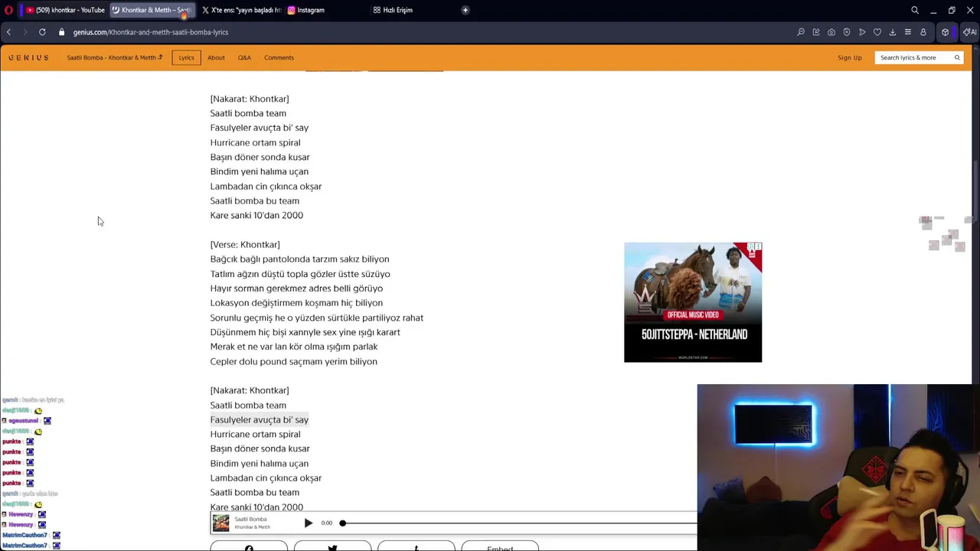The height and width of the screenshot is (551, 980).
Task: Click lyric "Bağcık bağlı pantolonda tarzım sakız biliyon"
Action: coord(299,259)
